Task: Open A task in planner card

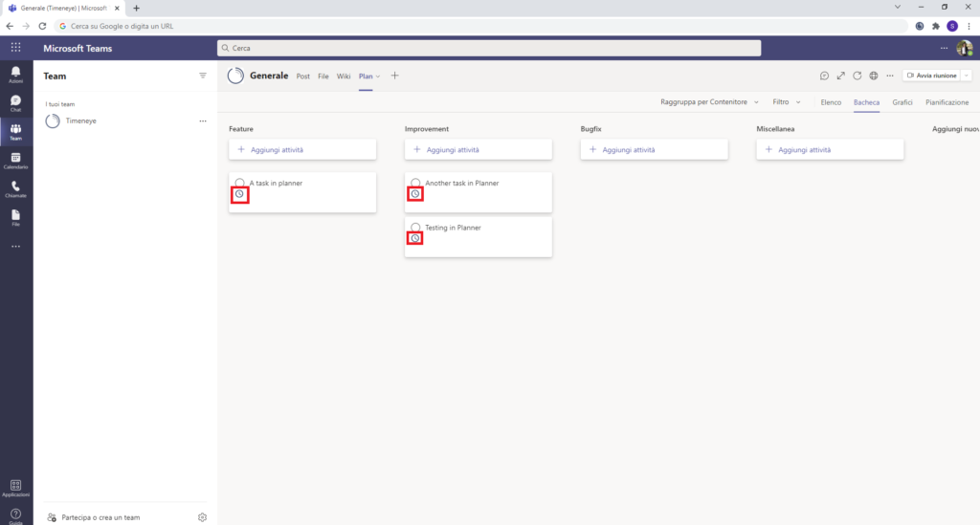Action: pos(302,192)
